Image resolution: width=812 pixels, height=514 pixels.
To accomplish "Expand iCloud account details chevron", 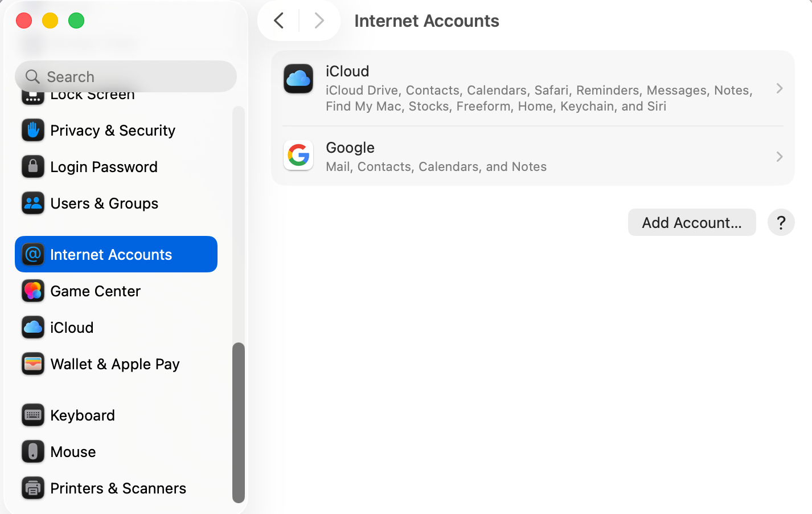I will [x=779, y=88].
